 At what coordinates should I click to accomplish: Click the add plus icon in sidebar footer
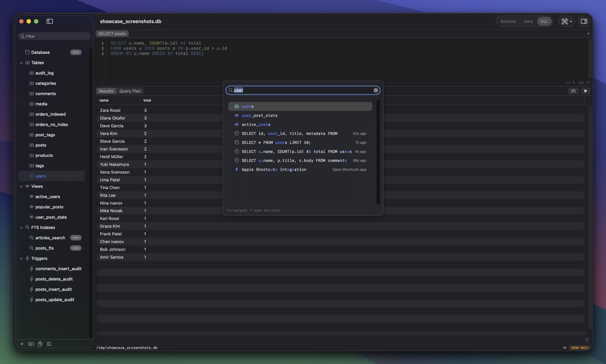(22, 344)
